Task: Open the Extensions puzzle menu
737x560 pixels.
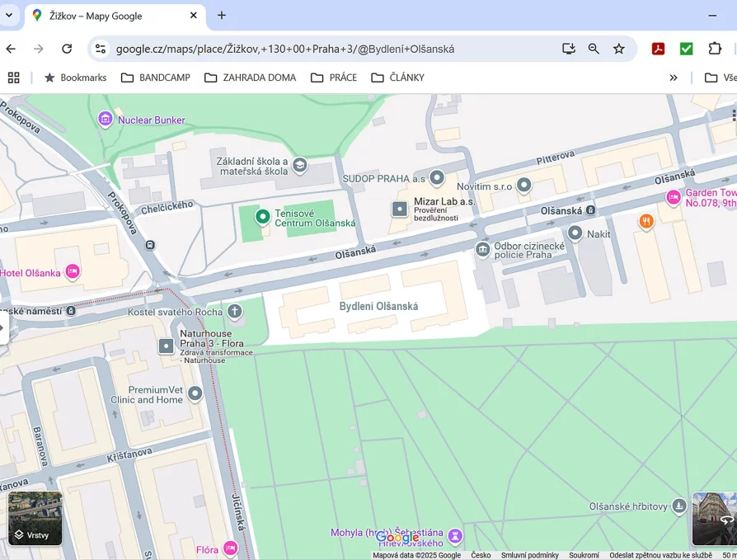Action: tap(715, 49)
